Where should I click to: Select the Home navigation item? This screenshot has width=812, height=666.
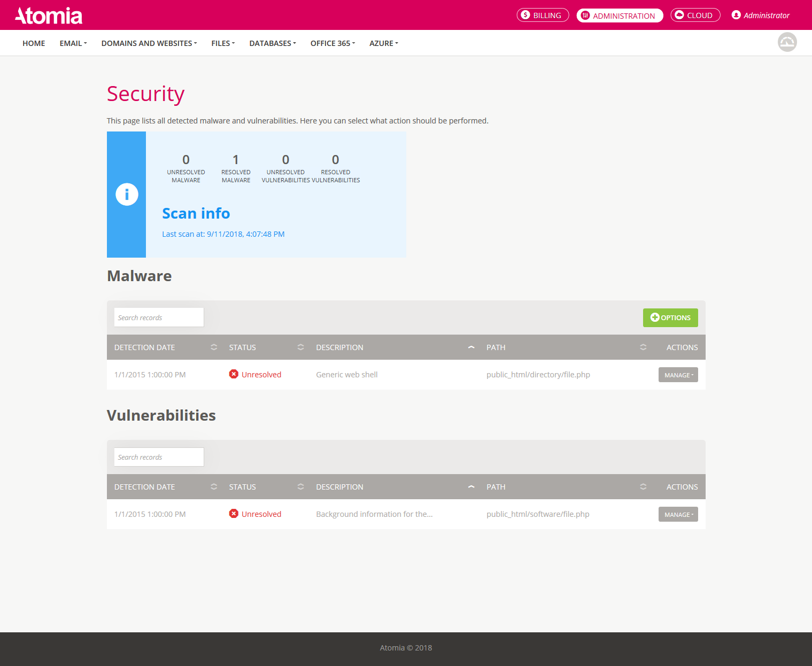pyautogui.click(x=34, y=43)
